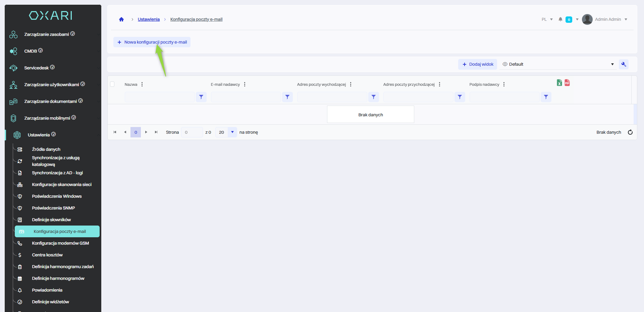
Task: Follow the Ustawienia breadcrumb link
Action: [149, 19]
